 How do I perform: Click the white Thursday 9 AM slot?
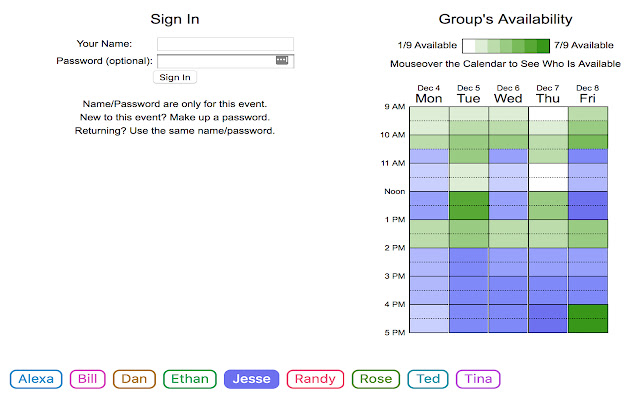tap(548, 114)
